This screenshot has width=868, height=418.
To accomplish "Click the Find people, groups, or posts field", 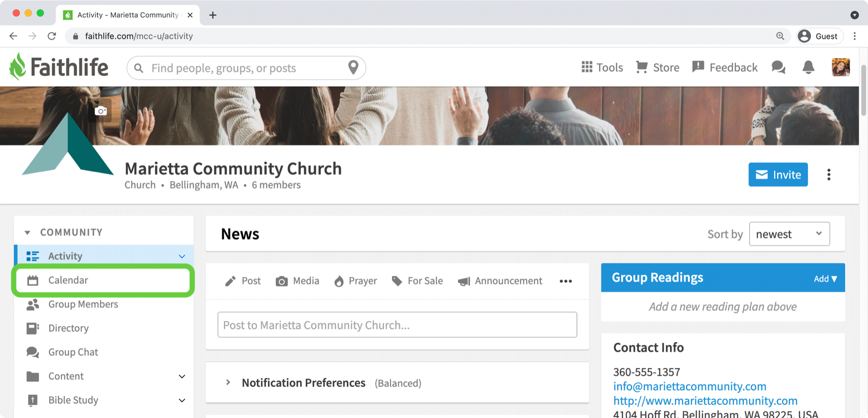I will click(247, 68).
